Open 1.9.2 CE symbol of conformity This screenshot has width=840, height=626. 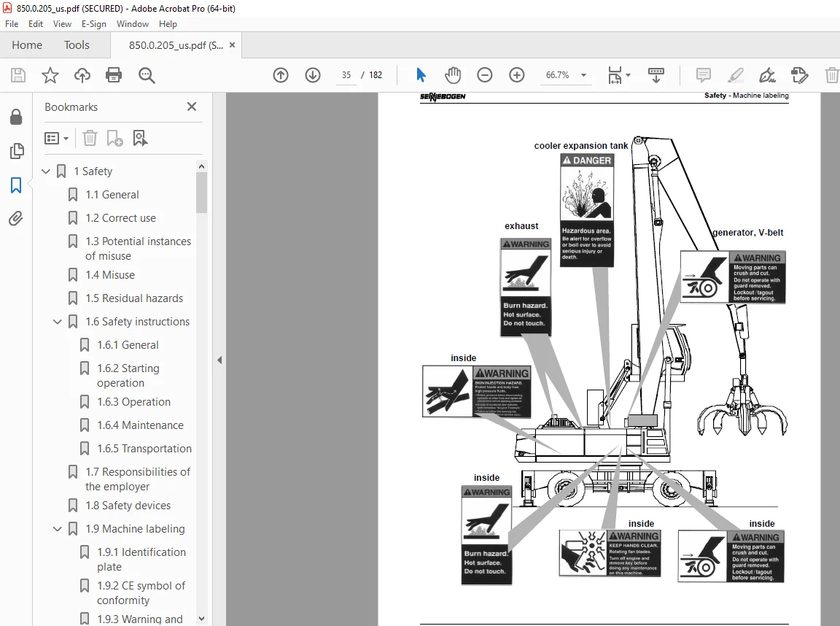[x=141, y=593]
